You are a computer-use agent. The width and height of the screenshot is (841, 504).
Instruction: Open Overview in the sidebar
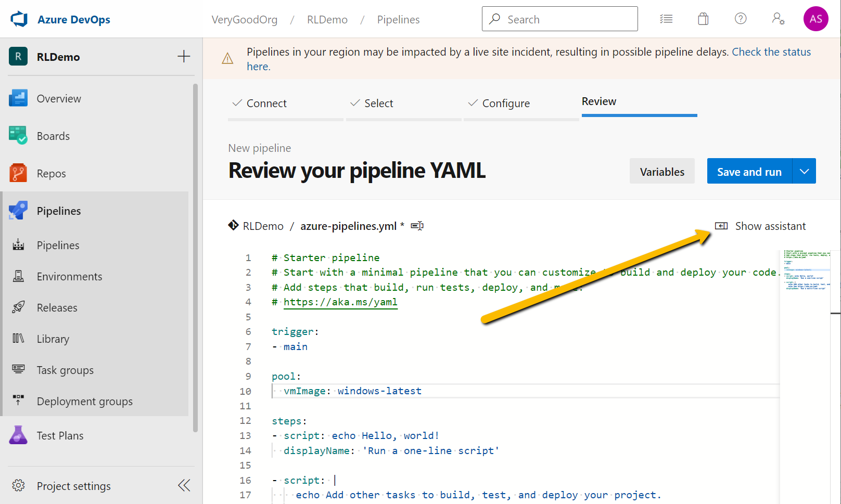(x=59, y=99)
